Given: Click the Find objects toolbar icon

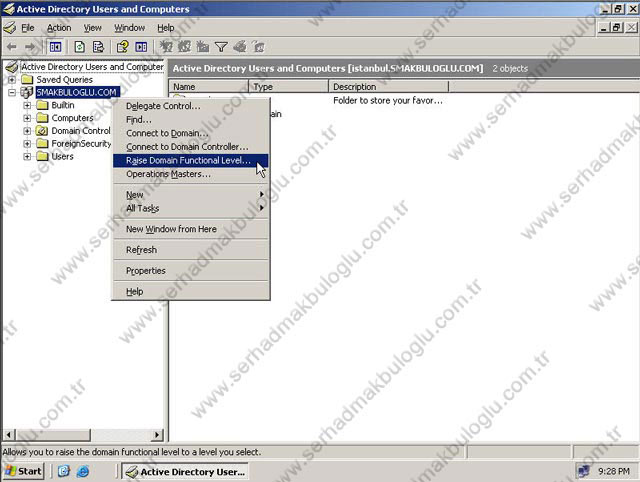Looking at the screenshot, I should [240, 47].
